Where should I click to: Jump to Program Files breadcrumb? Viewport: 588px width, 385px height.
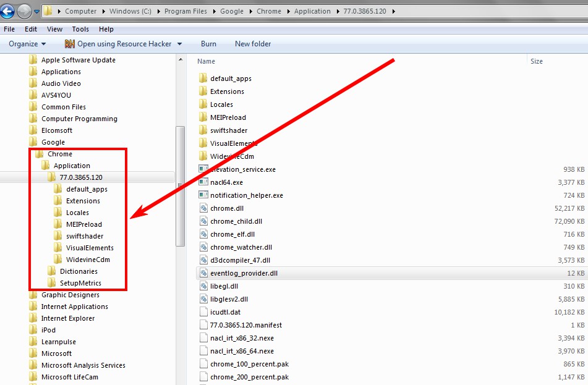[x=185, y=11]
